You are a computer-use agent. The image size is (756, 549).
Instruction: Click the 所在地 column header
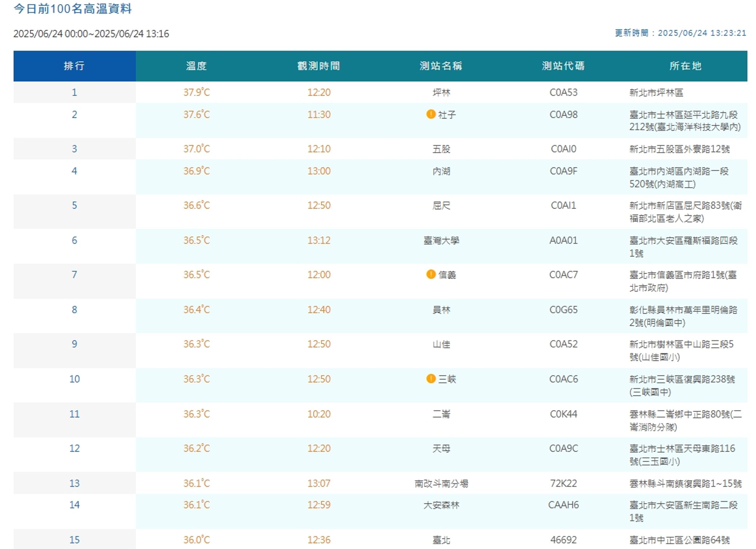click(686, 66)
